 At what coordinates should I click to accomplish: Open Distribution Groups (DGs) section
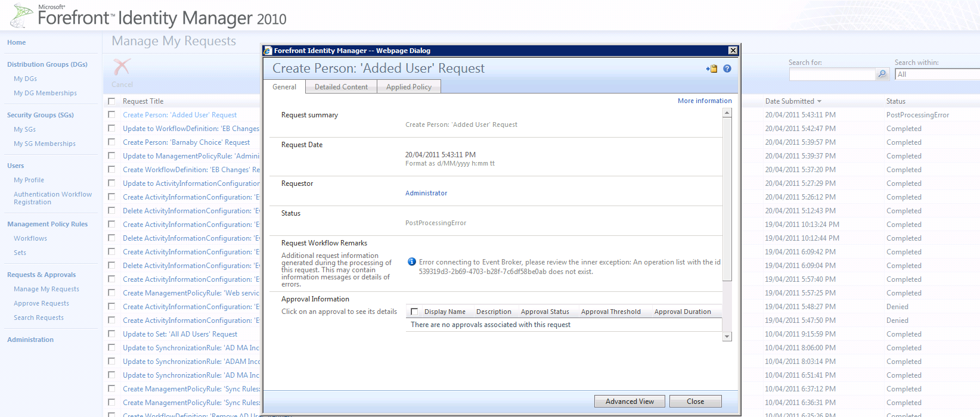[x=47, y=64]
